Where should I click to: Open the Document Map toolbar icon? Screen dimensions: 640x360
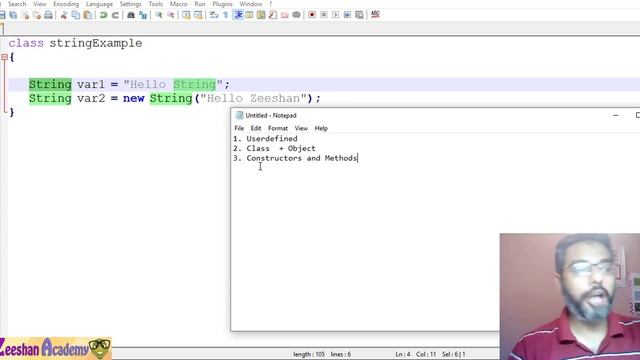point(261,15)
